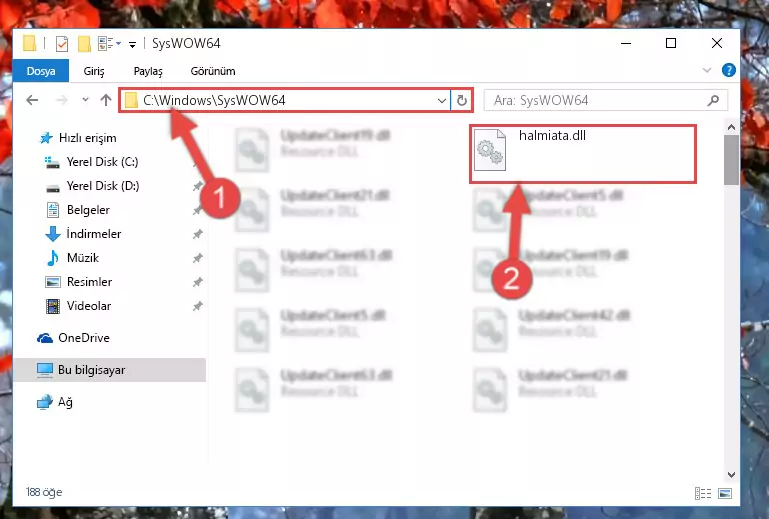Switch to the Paylaş ribbon tab

[x=148, y=71]
